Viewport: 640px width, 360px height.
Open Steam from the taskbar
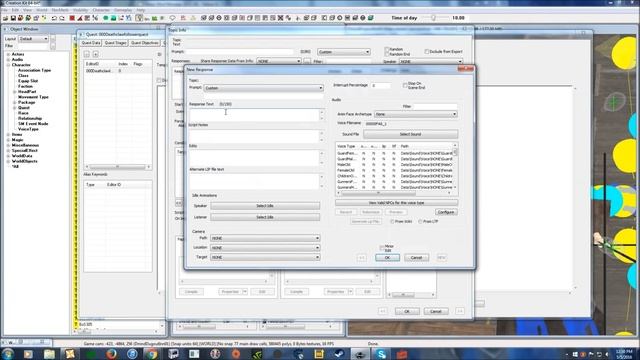pyautogui.click(x=339, y=353)
